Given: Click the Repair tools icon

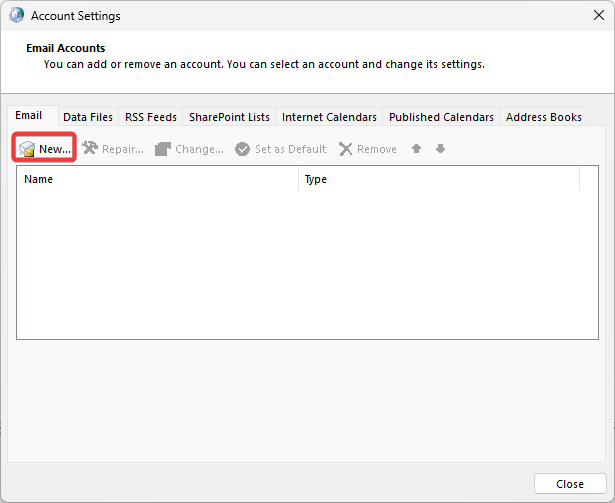Looking at the screenshot, I should (90, 149).
